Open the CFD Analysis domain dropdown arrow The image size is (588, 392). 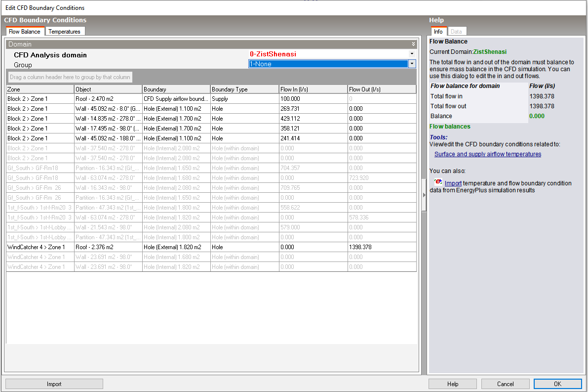pos(412,54)
